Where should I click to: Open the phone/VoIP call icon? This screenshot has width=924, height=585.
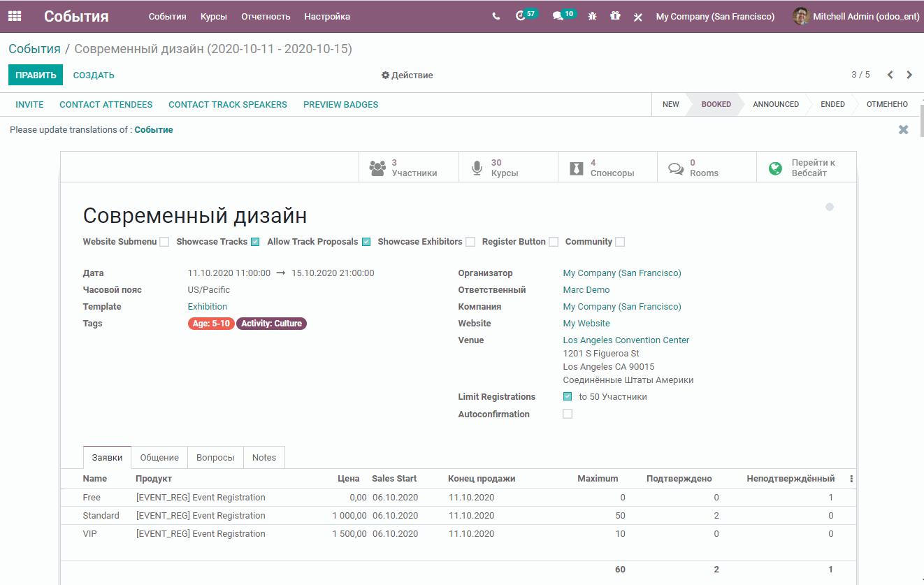pos(495,16)
